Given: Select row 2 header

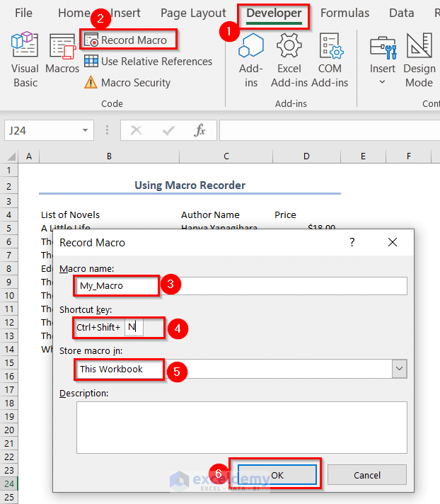Looking at the screenshot, I should pyautogui.click(x=9, y=186).
